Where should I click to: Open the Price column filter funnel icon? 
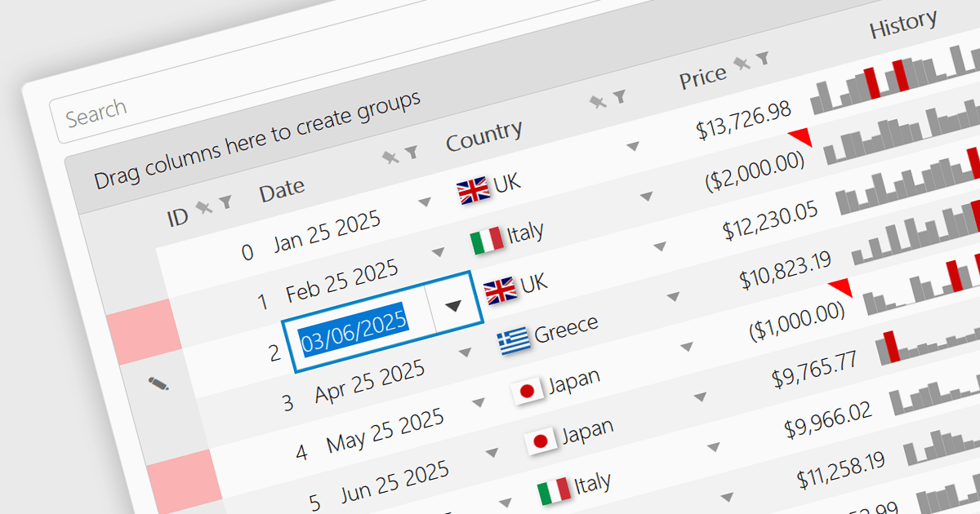point(763,58)
